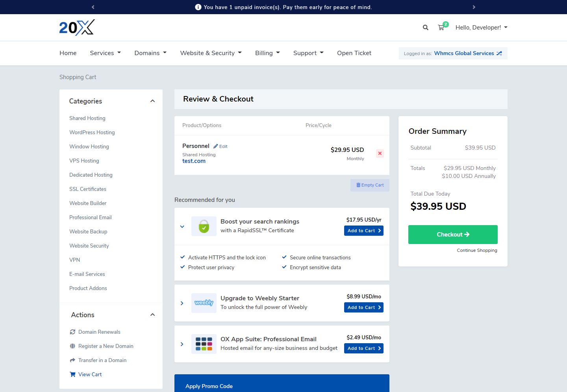
Task: Show next notification with banner right arrow
Action: (474, 7)
